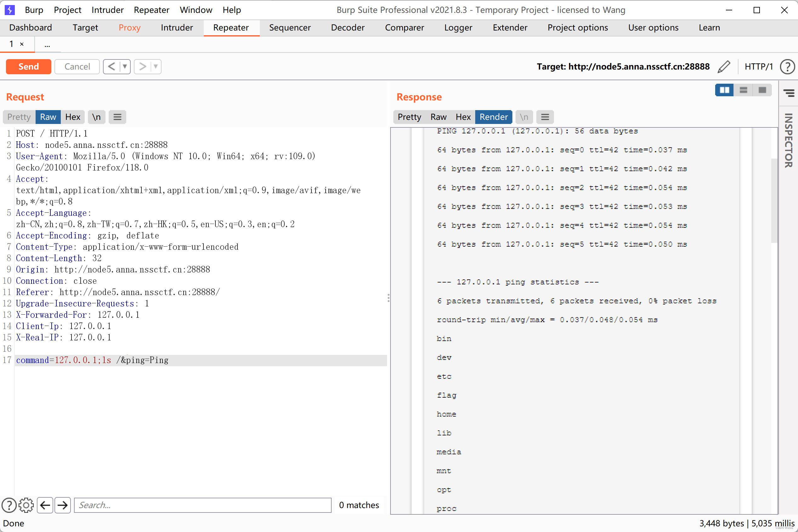Switch request view to Hex

point(73,117)
